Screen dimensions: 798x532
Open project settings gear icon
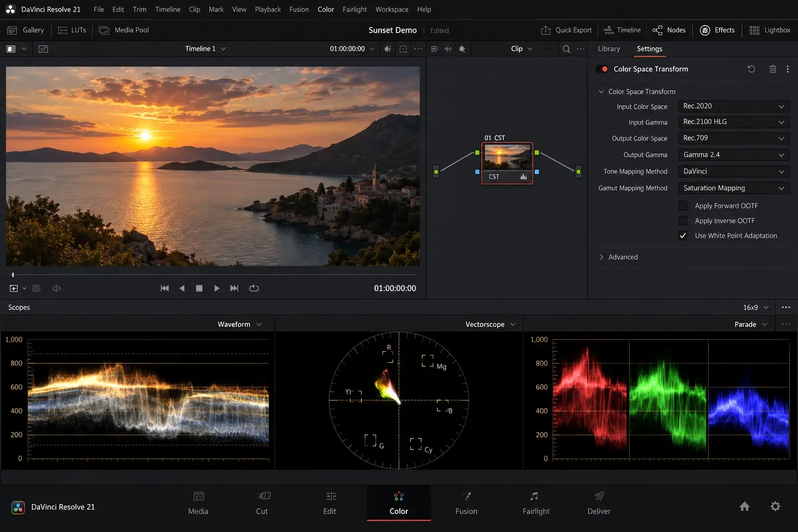click(775, 507)
